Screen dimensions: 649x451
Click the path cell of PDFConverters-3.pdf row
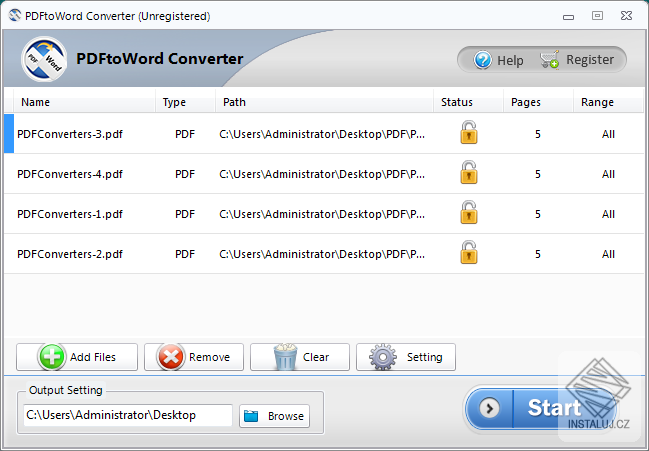(322, 134)
